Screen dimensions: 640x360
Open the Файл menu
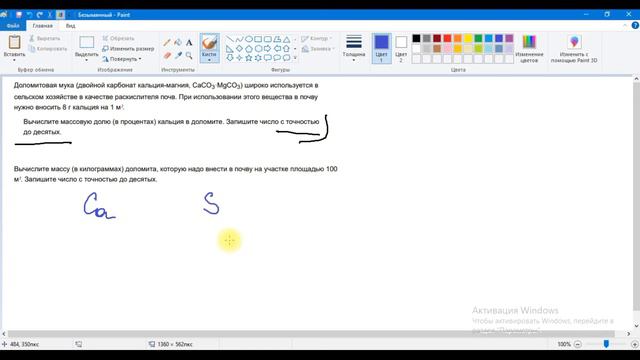click(13, 26)
